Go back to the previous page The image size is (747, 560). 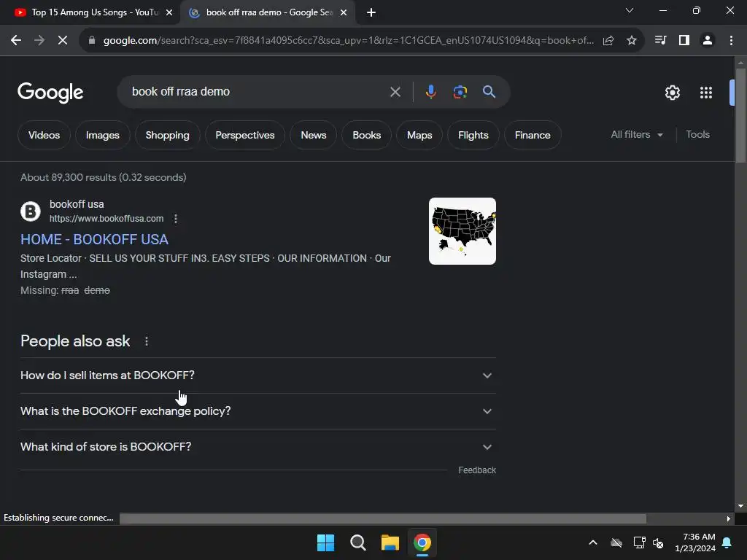coord(16,41)
